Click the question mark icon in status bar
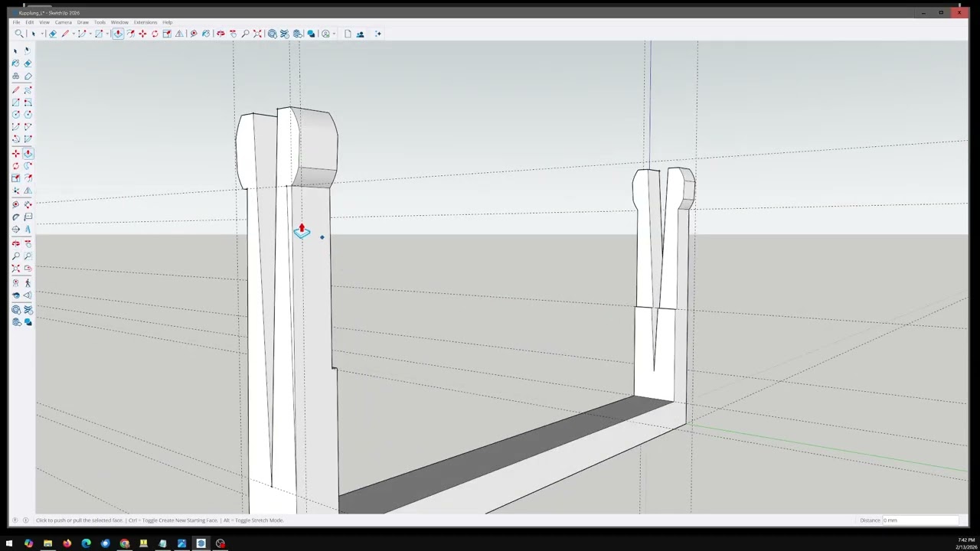Image resolution: width=980 pixels, height=551 pixels. click(x=15, y=520)
